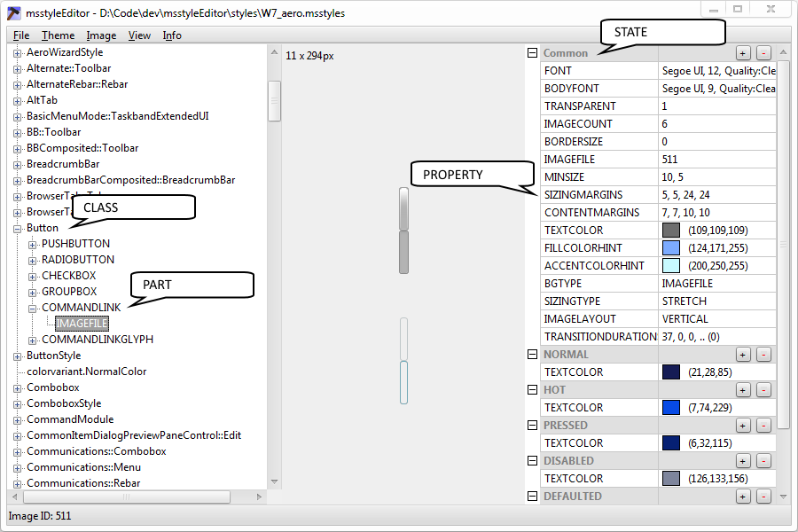Expand the CHECKBOX part node
The height and width of the screenshot is (532, 798).
[x=33, y=276]
